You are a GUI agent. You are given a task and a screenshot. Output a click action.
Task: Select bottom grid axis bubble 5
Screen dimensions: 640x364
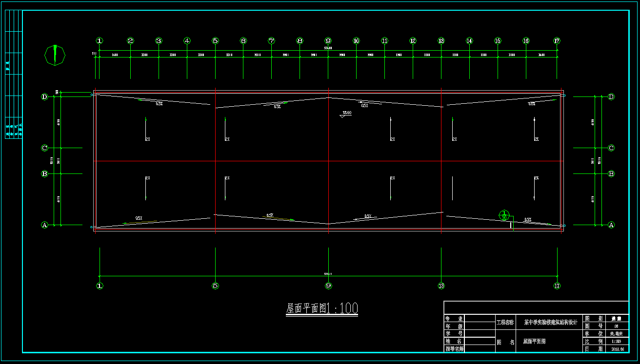click(x=215, y=286)
